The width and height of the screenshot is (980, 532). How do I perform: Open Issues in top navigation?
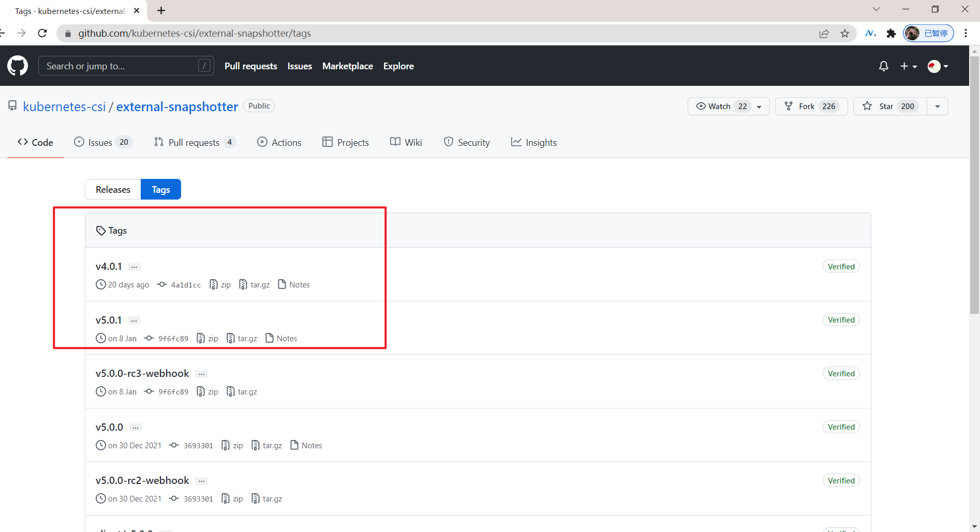[300, 66]
